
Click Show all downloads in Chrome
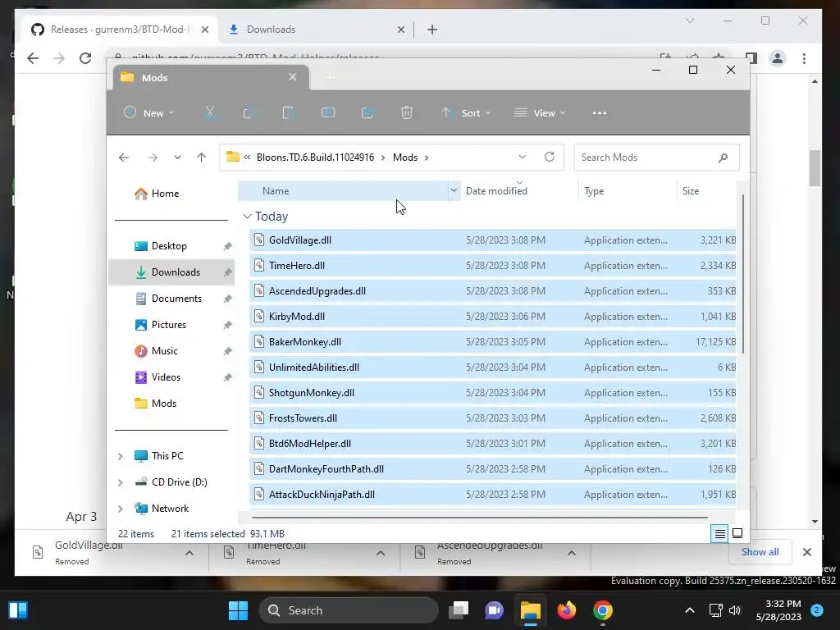pyautogui.click(x=760, y=552)
